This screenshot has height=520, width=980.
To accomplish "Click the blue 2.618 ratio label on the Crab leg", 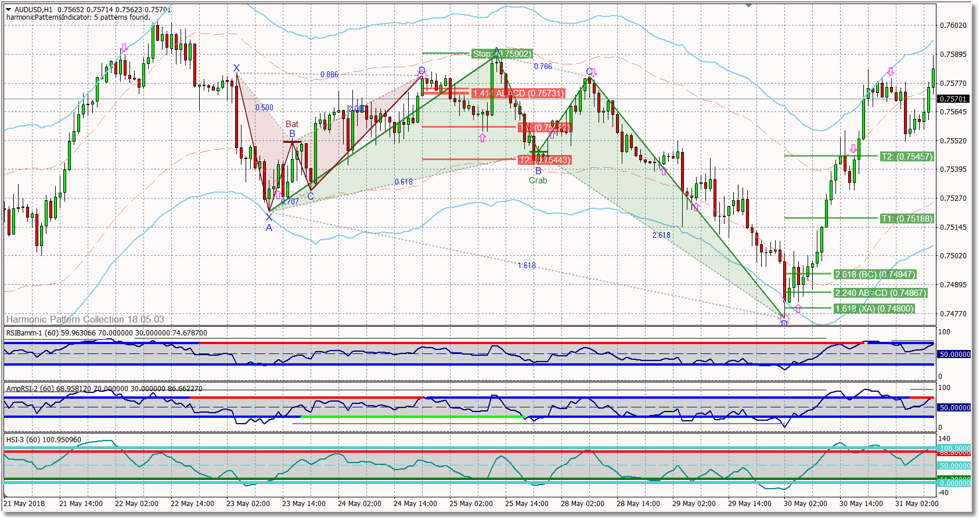I will (661, 235).
